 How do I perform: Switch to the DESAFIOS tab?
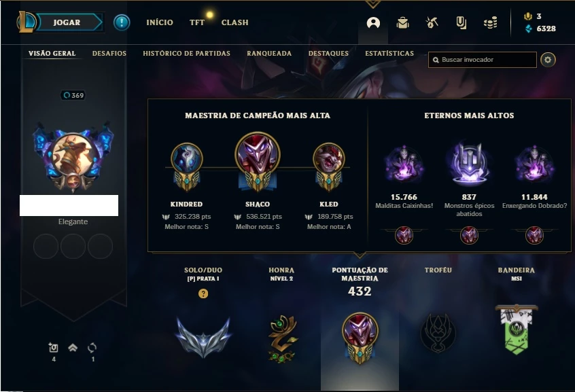coord(109,54)
